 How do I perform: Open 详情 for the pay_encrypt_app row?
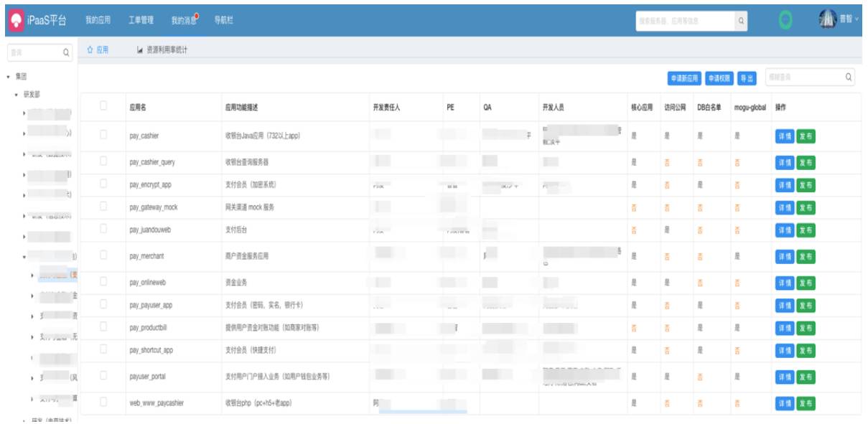(785, 185)
